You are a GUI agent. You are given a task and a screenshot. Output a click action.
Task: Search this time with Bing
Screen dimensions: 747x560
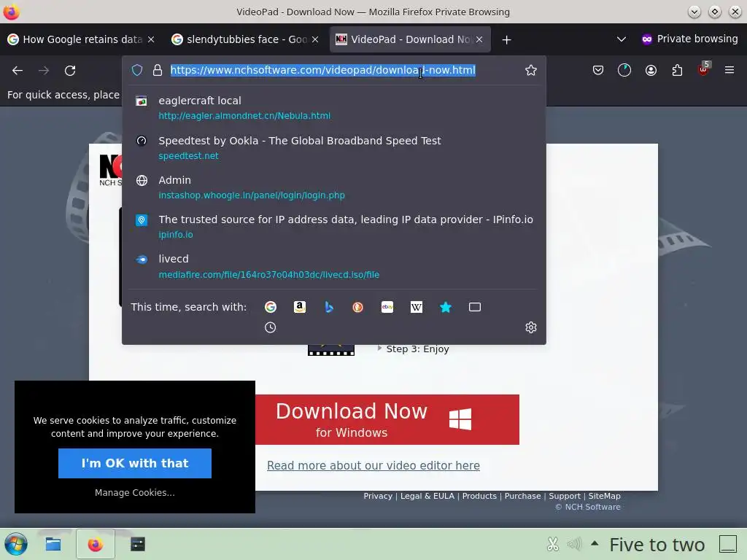pyautogui.click(x=329, y=307)
